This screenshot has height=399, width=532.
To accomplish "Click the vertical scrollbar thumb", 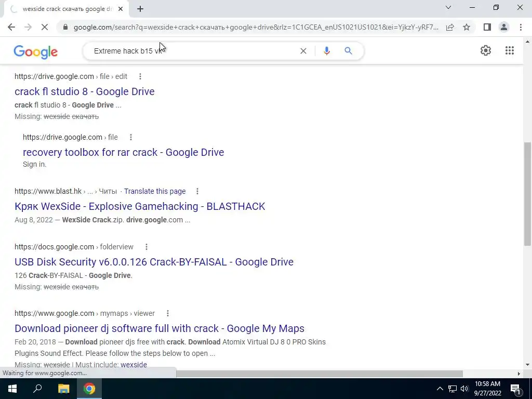I will [x=527, y=193].
